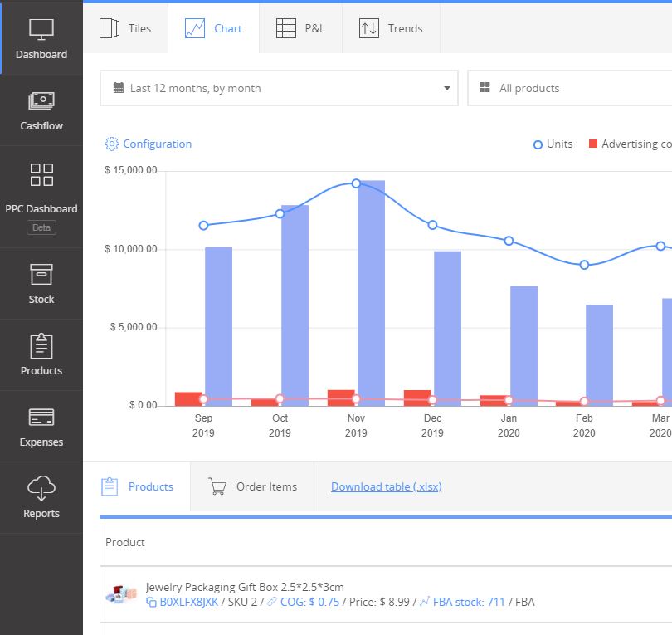
Task: Expand the Last 12 months date range dropdown
Action: pos(279,88)
